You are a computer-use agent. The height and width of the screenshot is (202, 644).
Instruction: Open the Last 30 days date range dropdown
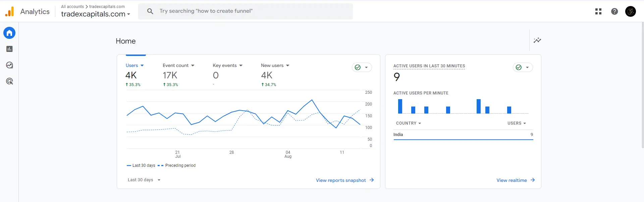pyautogui.click(x=144, y=180)
